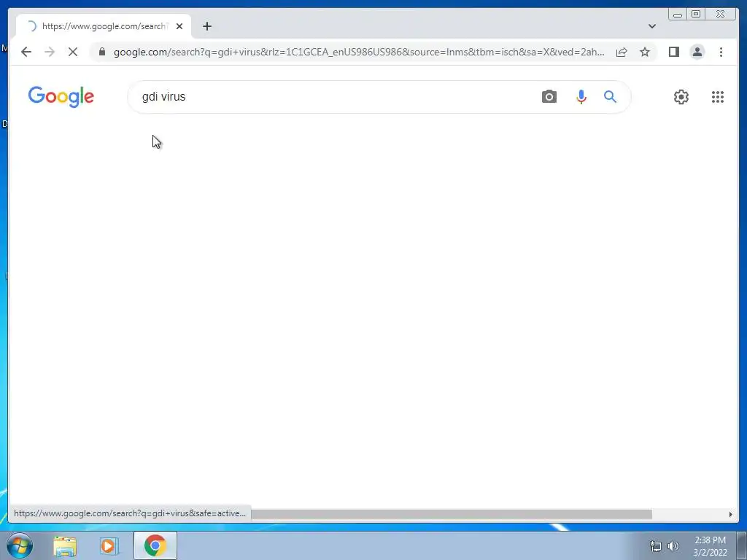Image resolution: width=747 pixels, height=560 pixels.
Task: Open the volume tray icon
Action: click(x=673, y=547)
